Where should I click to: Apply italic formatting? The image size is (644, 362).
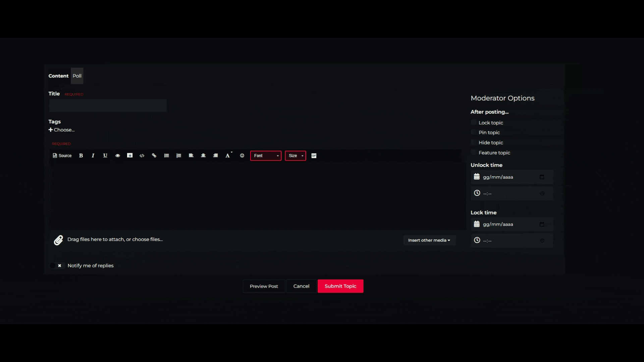coord(93,156)
